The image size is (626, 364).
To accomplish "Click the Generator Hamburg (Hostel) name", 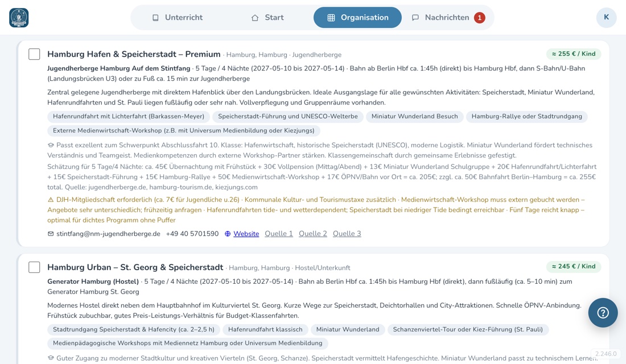I will coord(93,282).
